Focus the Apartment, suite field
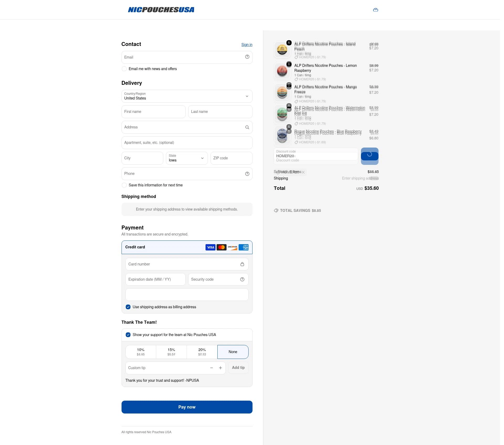The height and width of the screenshot is (445, 504). coord(187,143)
